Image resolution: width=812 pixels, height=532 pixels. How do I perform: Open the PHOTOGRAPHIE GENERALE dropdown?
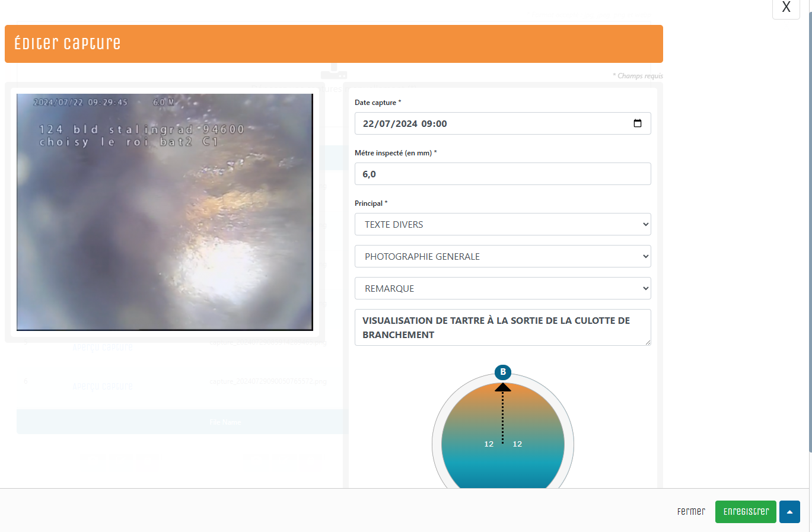point(502,256)
